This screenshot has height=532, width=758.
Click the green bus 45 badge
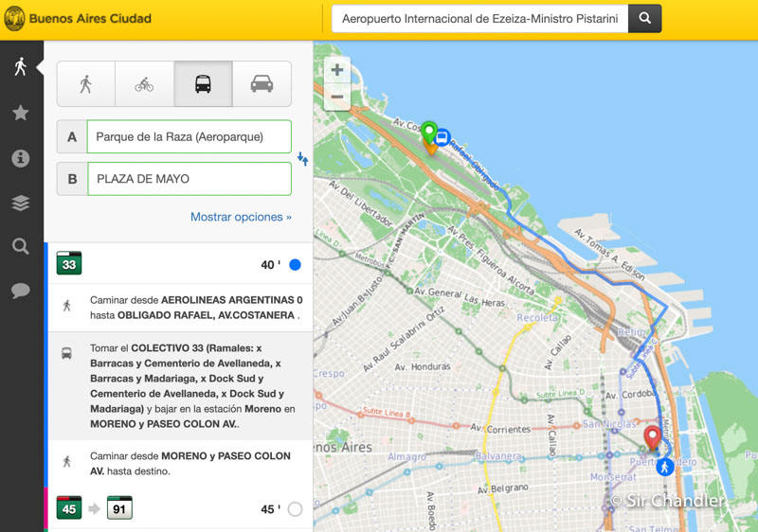coord(69,508)
